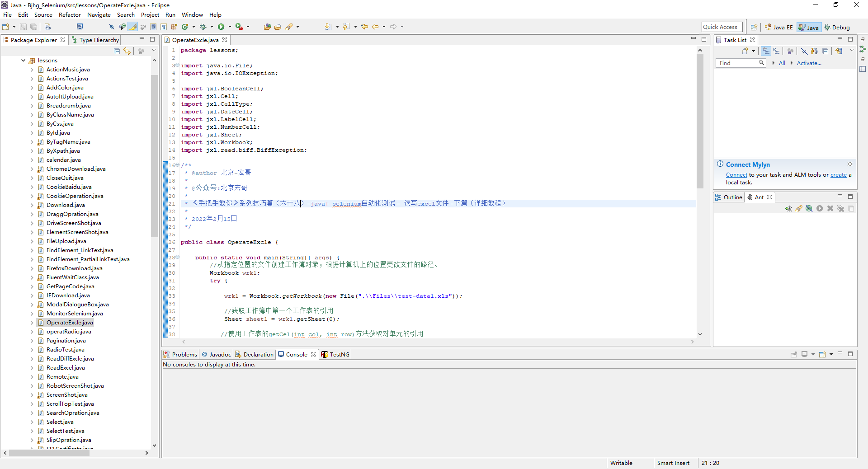868x469 pixels.
Task: Click the create link in Connect Mylyn
Action: click(x=839, y=175)
